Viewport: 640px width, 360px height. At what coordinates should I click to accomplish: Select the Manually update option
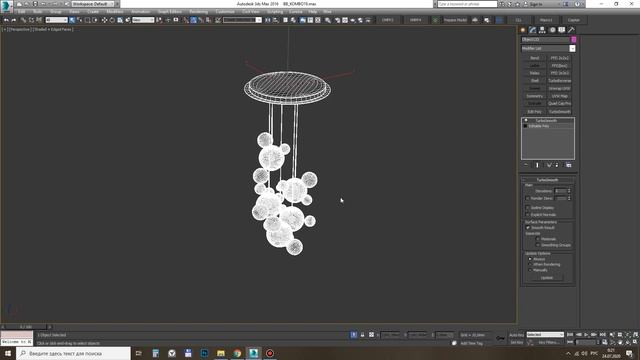click(530, 270)
